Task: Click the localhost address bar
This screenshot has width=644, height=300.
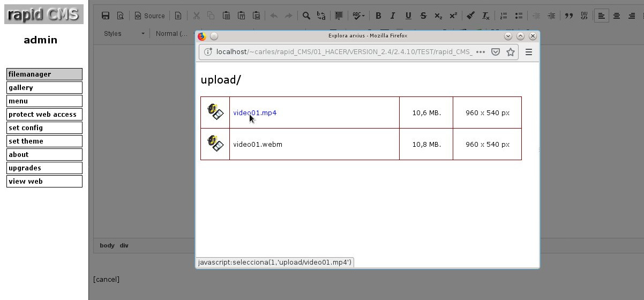Action: [x=343, y=52]
